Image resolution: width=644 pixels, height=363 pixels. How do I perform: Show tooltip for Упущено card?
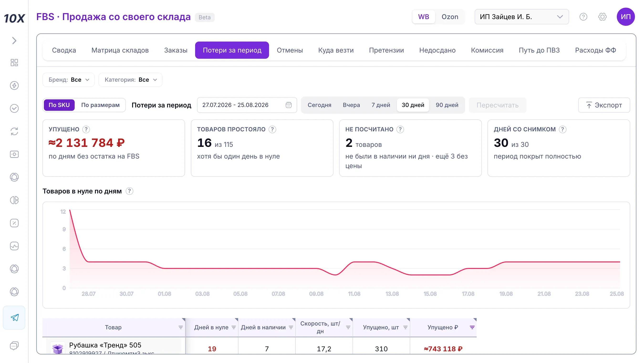86,129
